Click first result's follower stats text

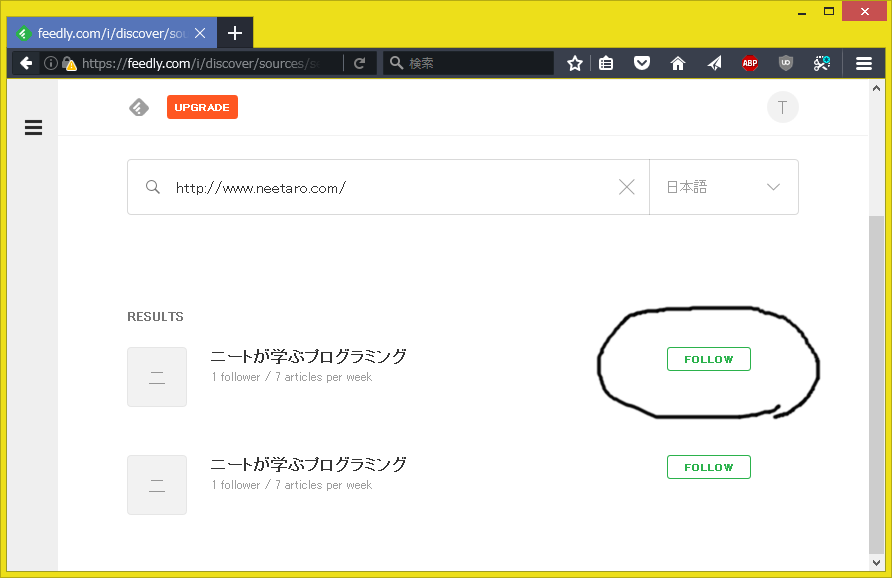point(291,377)
